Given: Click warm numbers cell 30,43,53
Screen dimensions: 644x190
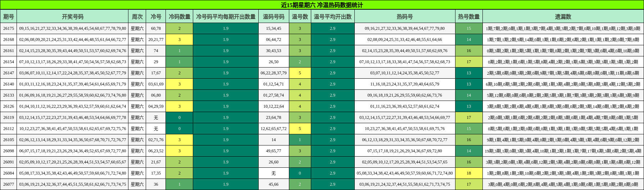Looking at the screenshot, I should click(273, 51).
